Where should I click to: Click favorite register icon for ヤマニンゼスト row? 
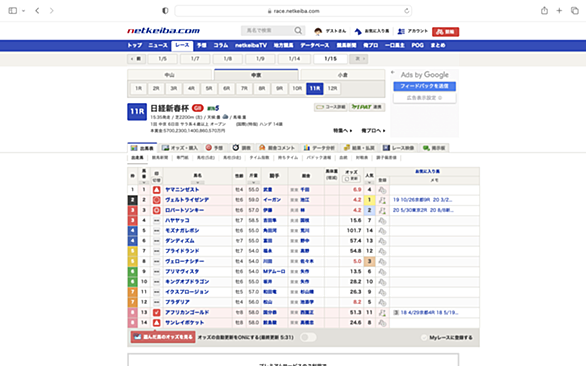coord(382,190)
